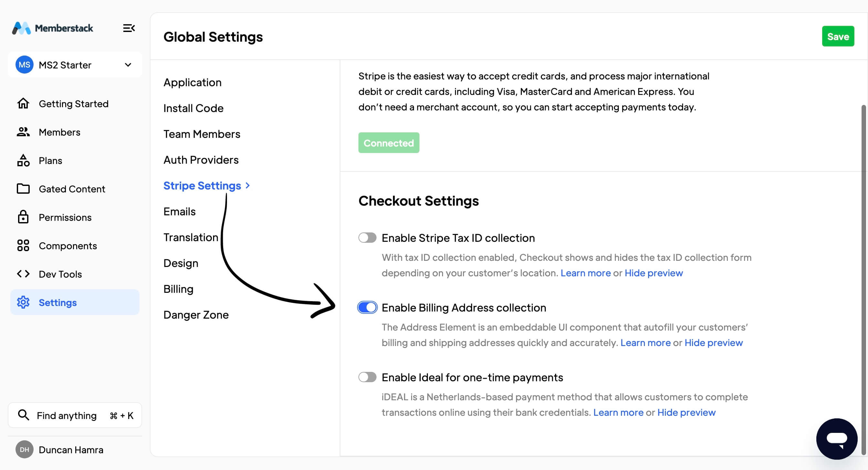The width and height of the screenshot is (868, 470).
Task: Click the Getting Started home icon
Action: pyautogui.click(x=23, y=103)
